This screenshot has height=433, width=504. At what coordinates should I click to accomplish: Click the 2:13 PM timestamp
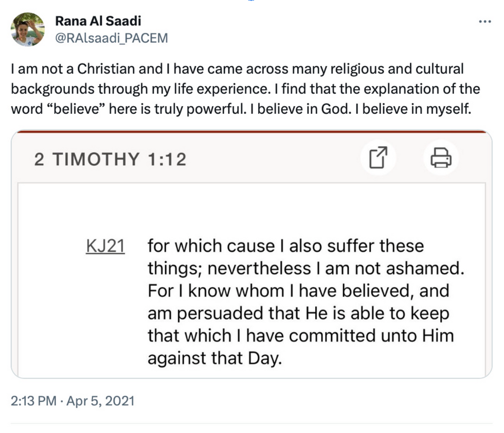(x=33, y=401)
